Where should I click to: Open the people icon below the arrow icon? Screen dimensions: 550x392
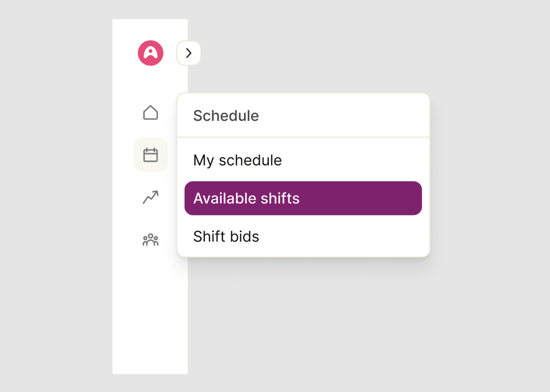tap(150, 239)
